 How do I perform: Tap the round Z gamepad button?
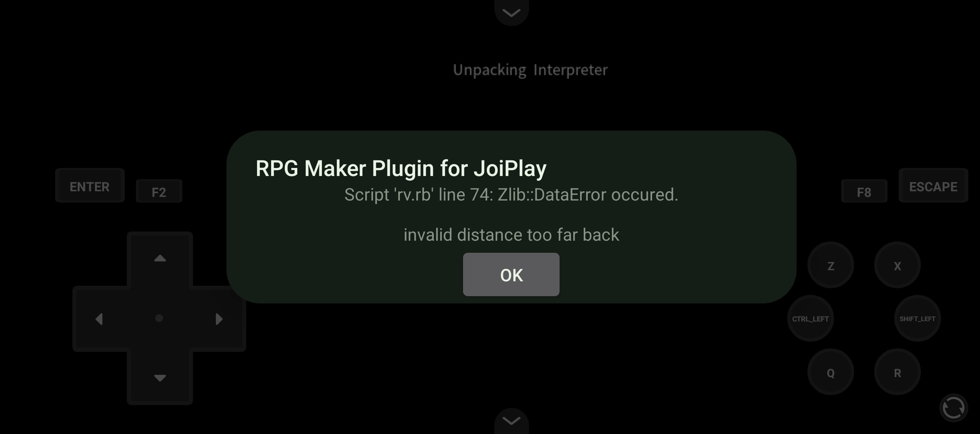[831, 265]
